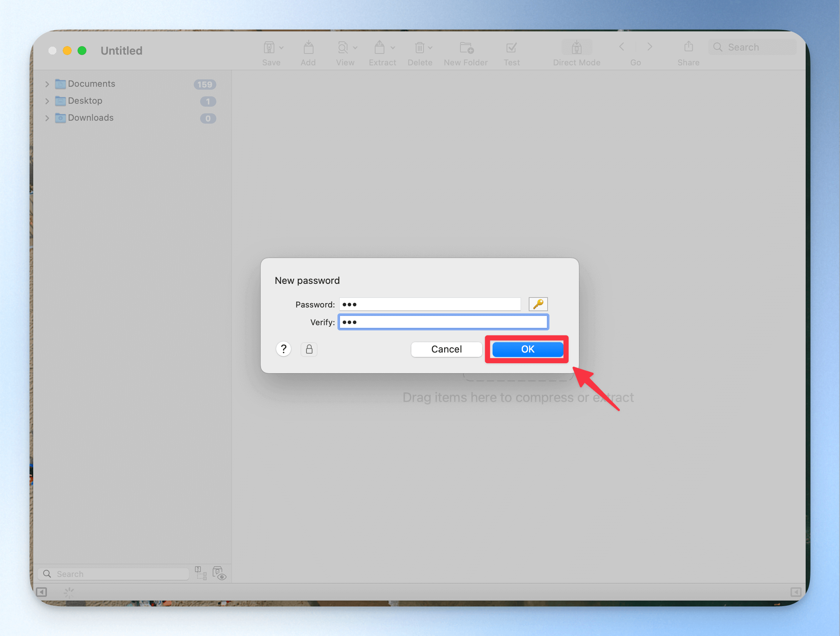Expand the Desktop folder

[47, 101]
